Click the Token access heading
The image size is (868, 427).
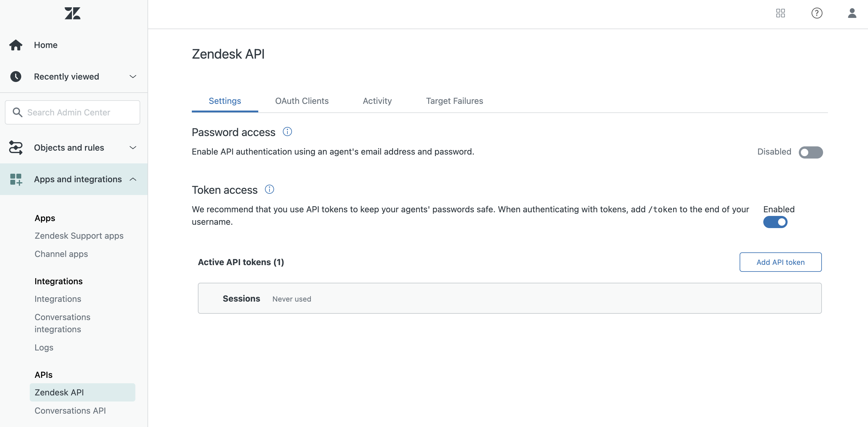click(225, 190)
